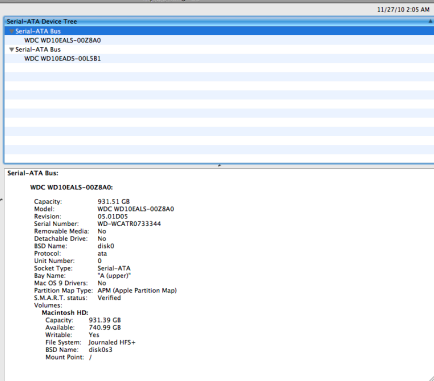Click S.M.A.R.T. status value Verified
The height and width of the screenshot is (381, 434).
click(x=109, y=298)
